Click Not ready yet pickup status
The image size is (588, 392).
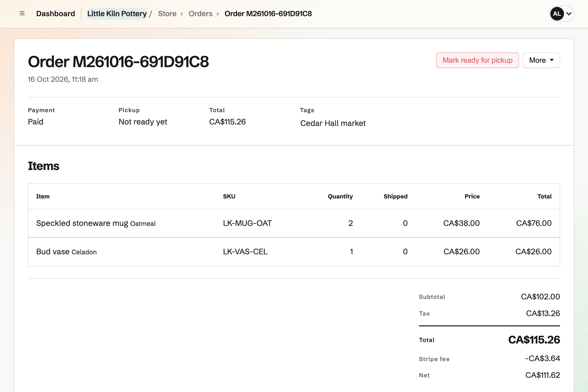(x=143, y=122)
